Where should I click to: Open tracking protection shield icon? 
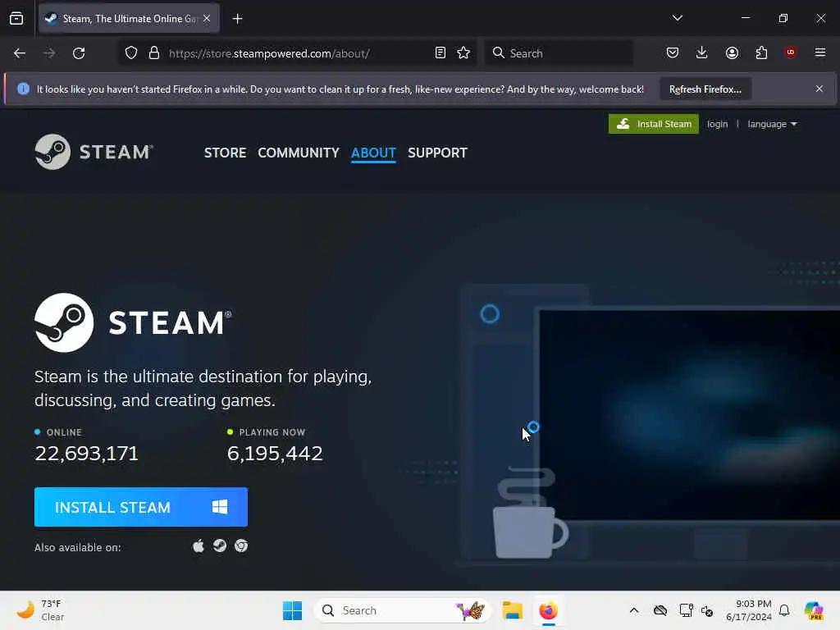point(131,53)
